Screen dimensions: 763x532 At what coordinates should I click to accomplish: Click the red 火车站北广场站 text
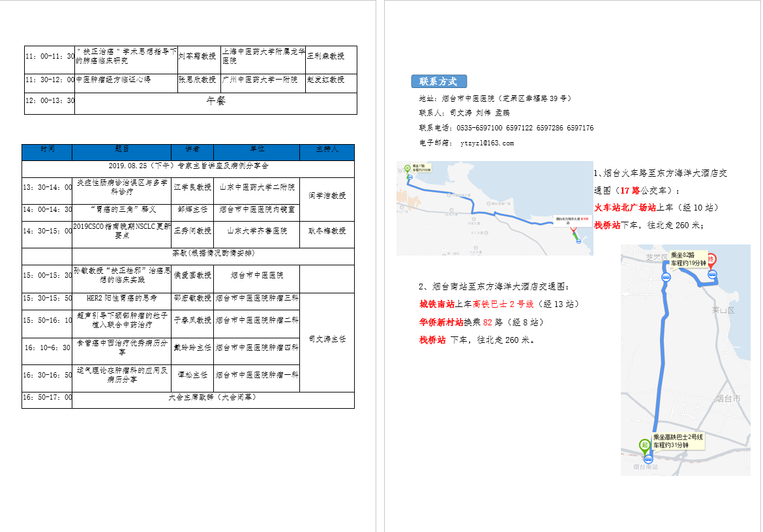[625, 208]
